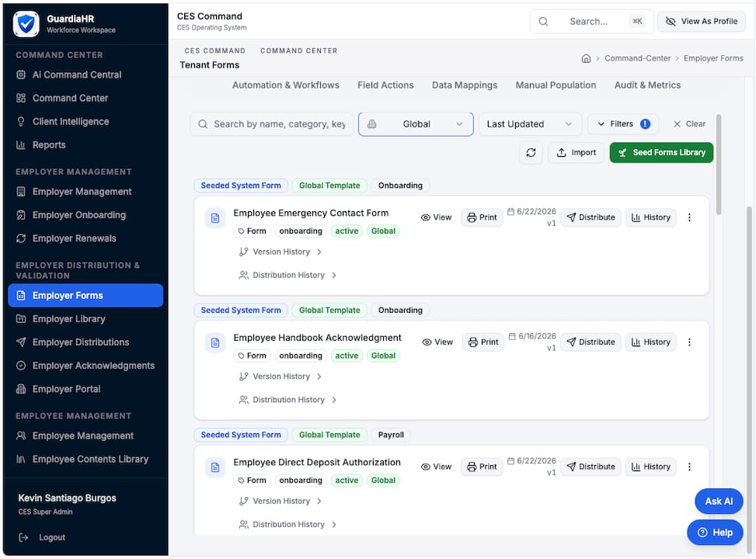Open the Global scope dropdown
Screen dimensions: 756x559
point(416,124)
